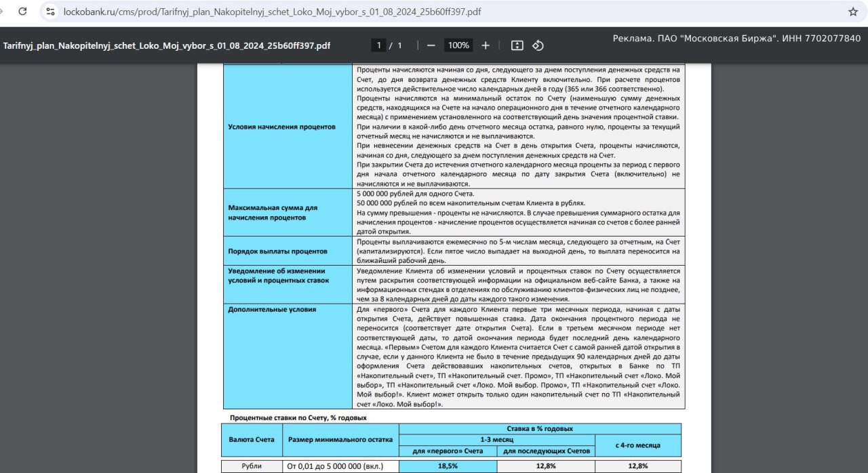The width and height of the screenshot is (868, 473).
Task: Click the 18,5% rate cell
Action: tap(448, 466)
